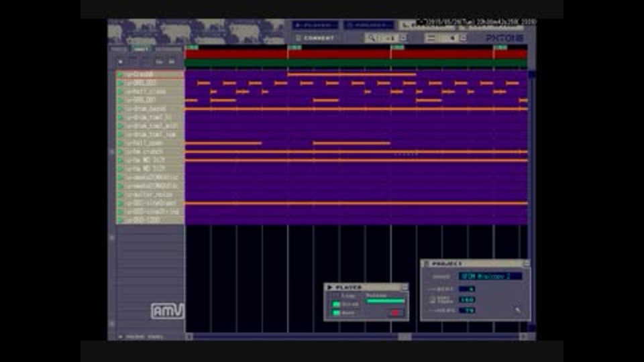Close the PLAYER window
Screen dimensions: 644x362
point(405,288)
